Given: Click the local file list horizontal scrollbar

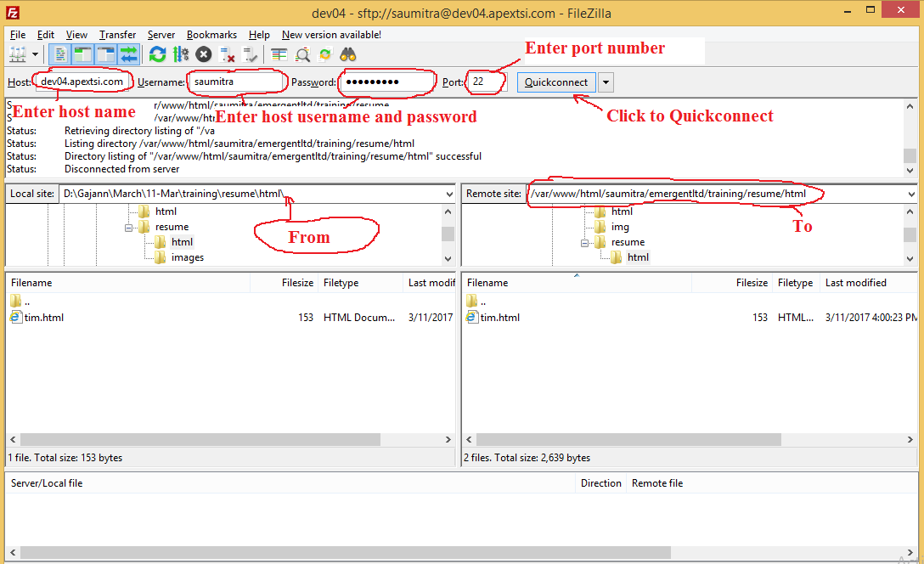Looking at the screenshot, I should 200,440.
